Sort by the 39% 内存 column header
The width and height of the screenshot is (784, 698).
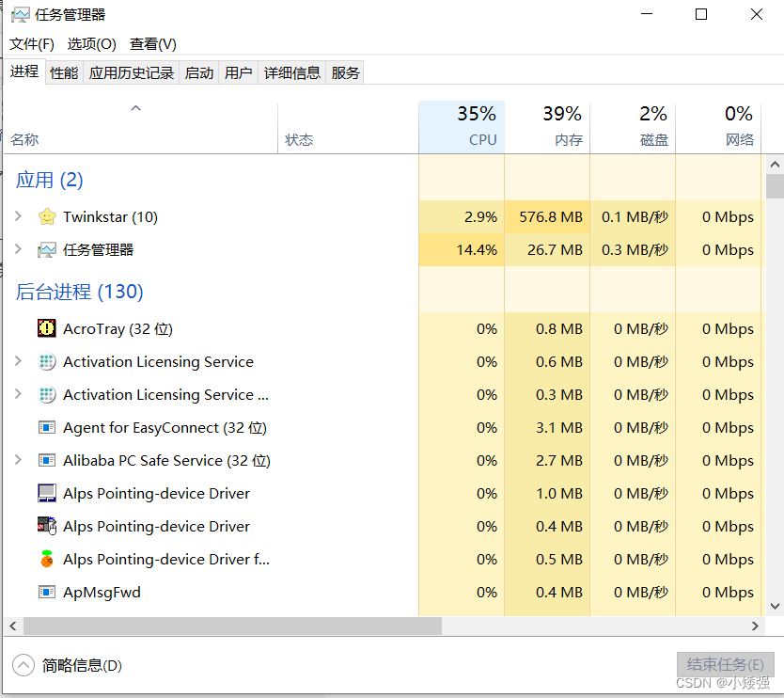[x=547, y=127]
